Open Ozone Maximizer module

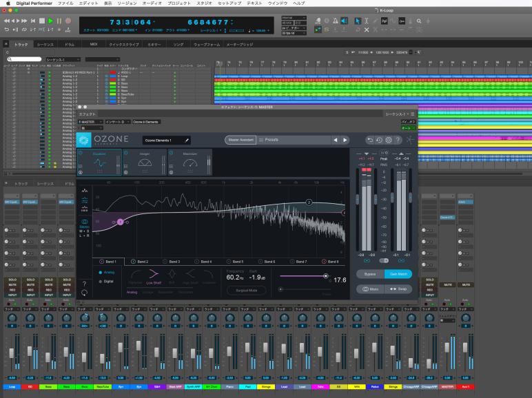(x=190, y=162)
